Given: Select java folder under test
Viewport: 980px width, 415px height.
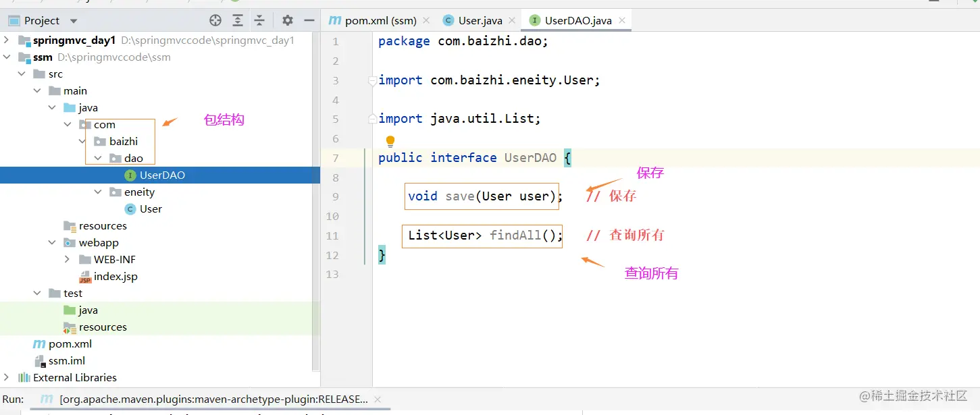Looking at the screenshot, I should tap(88, 310).
